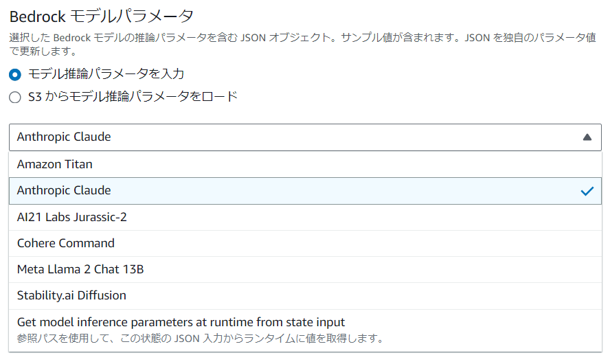Click the Amazon Titan row's empty right side
Screen dimensions: 610x364
pos(412,165)
